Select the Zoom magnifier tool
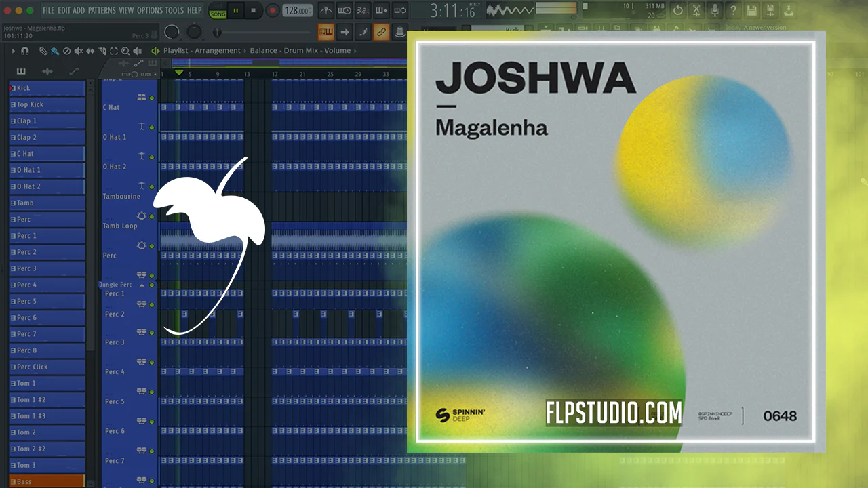Image resolution: width=868 pixels, height=488 pixels. point(125,51)
